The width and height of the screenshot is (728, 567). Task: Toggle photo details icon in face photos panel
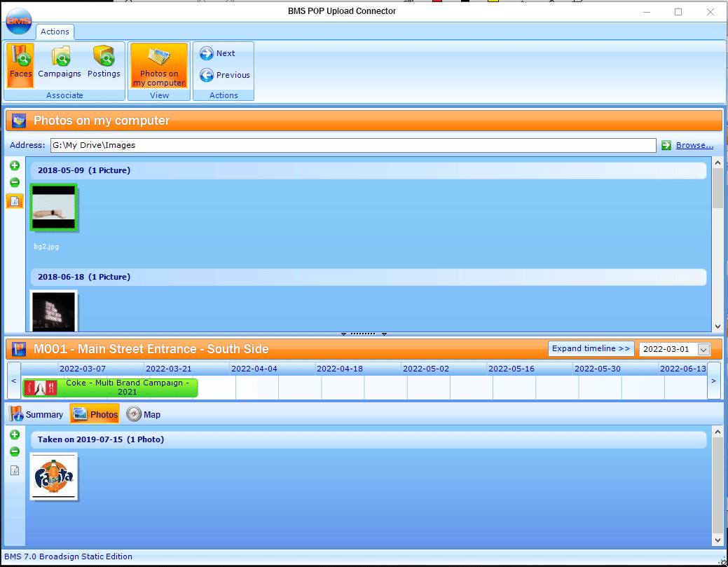pyautogui.click(x=15, y=470)
